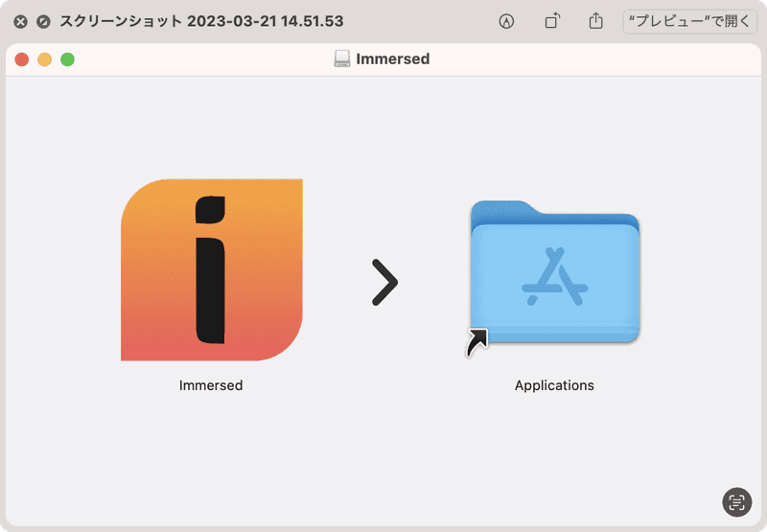Viewport: 767px width, 532px height.
Task: Click the Live Text scan icon
Action: (x=736, y=501)
